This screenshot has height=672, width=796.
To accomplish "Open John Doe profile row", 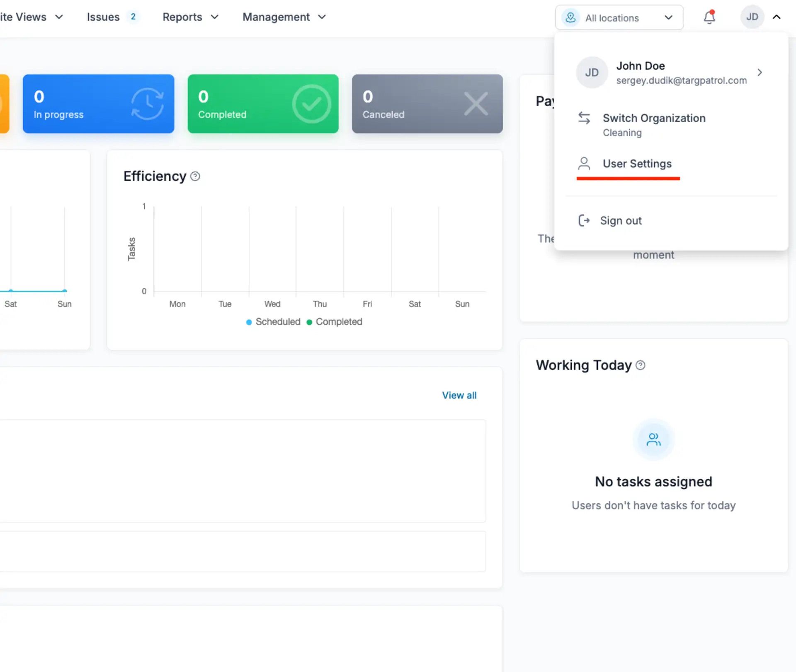I will pos(670,73).
